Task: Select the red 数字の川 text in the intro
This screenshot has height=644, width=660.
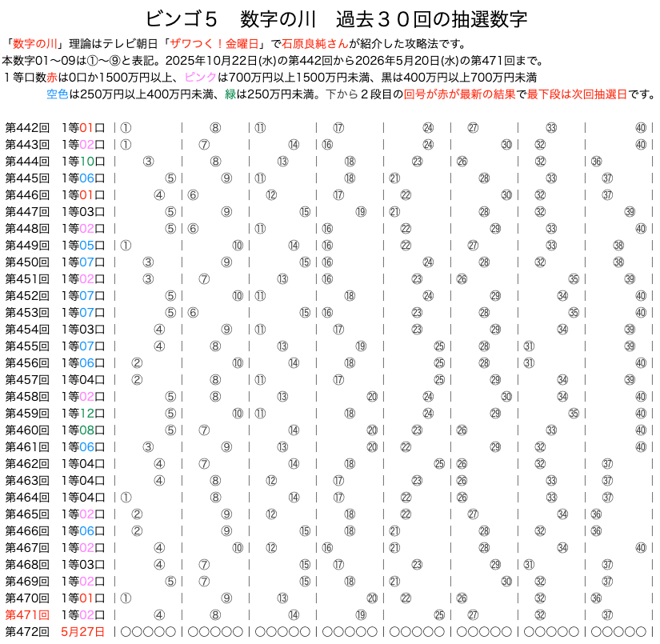Action: pyautogui.click(x=35, y=44)
